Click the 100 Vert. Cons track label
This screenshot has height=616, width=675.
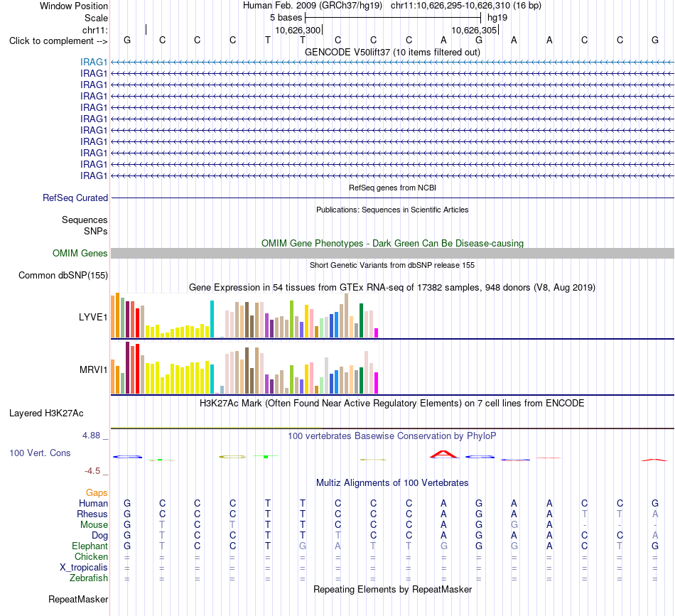pos(40,453)
